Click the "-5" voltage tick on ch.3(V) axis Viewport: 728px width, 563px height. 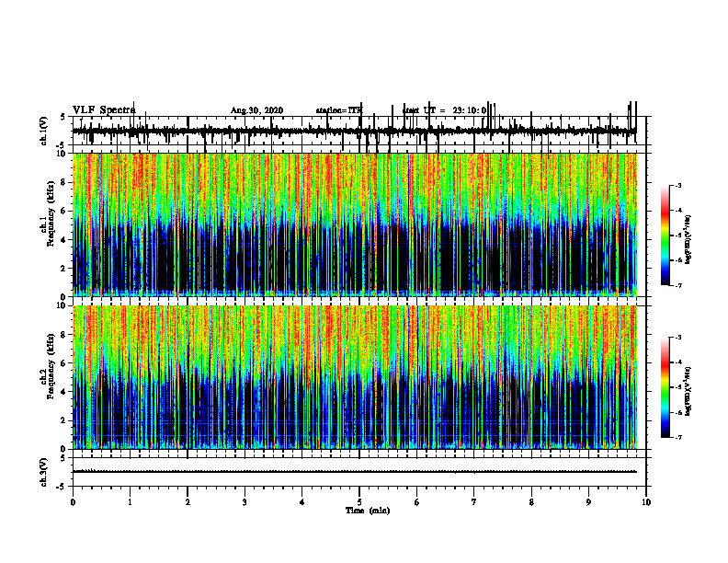(x=62, y=487)
